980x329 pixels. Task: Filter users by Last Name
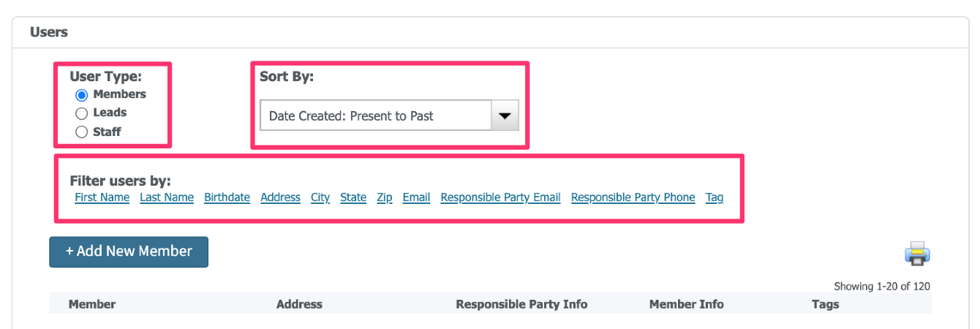click(167, 197)
